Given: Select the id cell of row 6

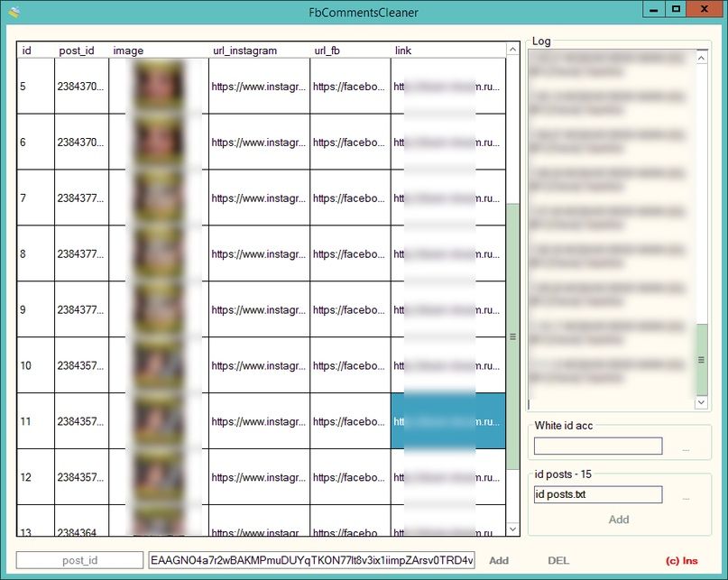Looking at the screenshot, I should [x=36, y=142].
